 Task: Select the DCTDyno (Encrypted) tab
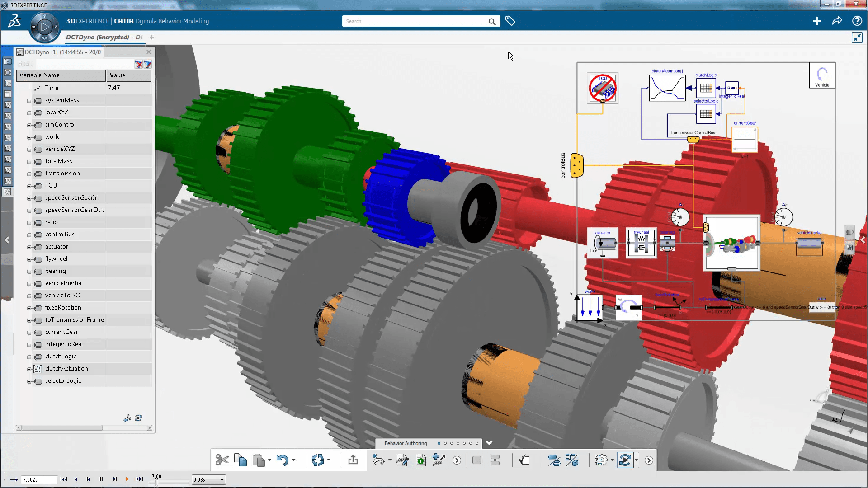(104, 37)
